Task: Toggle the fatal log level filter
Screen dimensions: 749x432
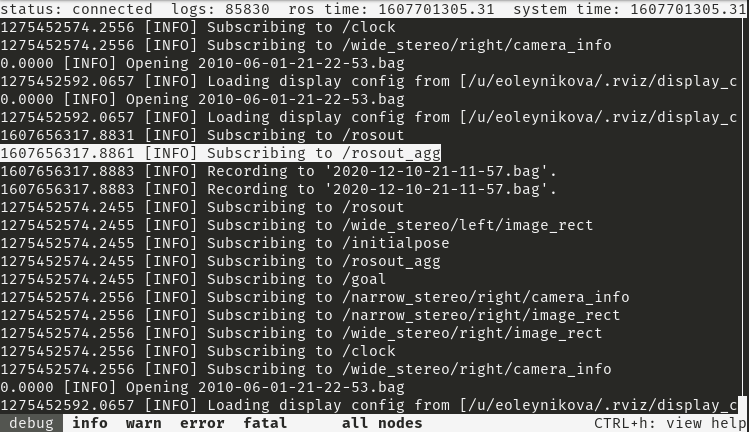Action: (265, 423)
